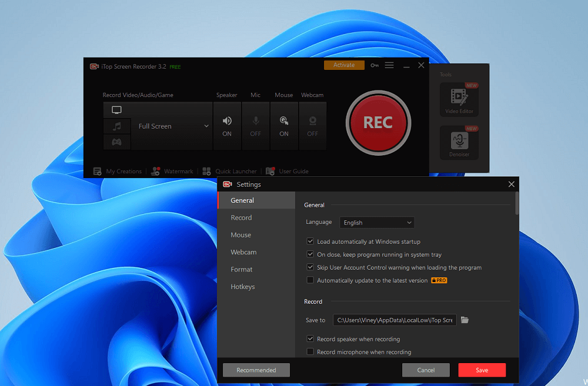This screenshot has height=386, width=588.
Task: Click the 'Record Video/Audio/Game' label
Action: click(x=138, y=95)
